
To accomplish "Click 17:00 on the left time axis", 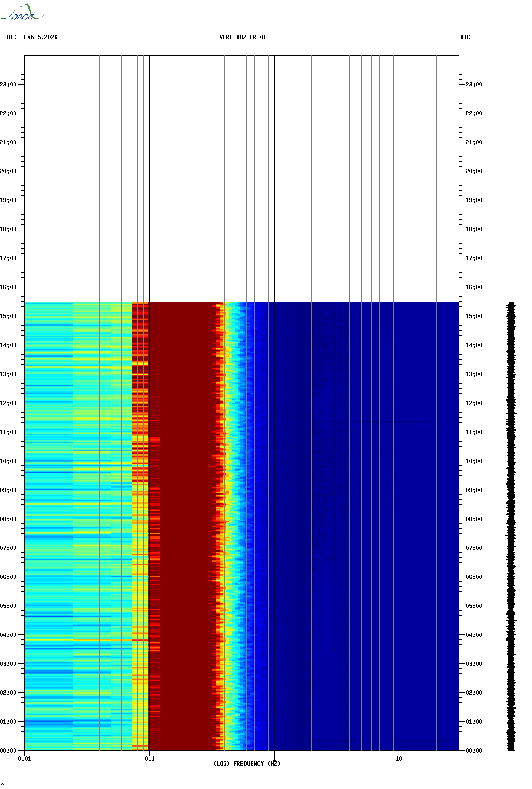I will tap(8, 258).
